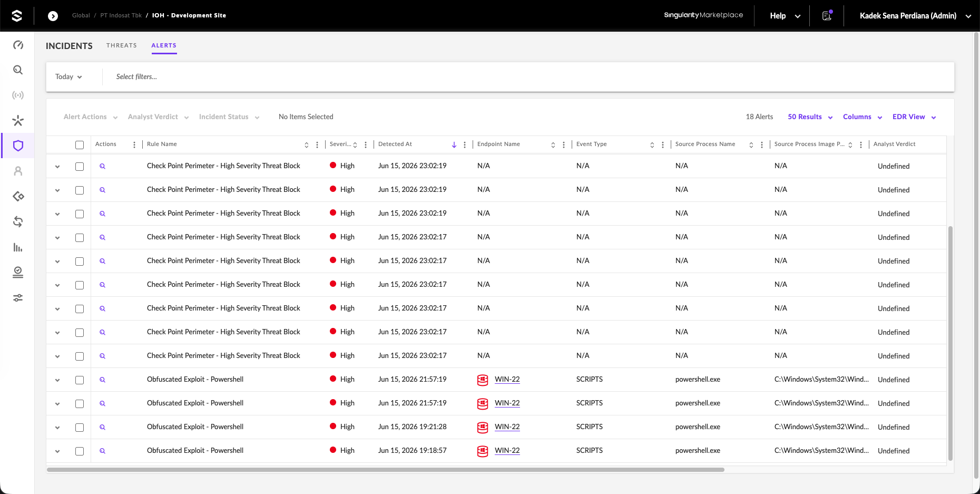This screenshot has width=980, height=494.
Task: Sort by Endpoint Name column arrows
Action: pos(553,144)
